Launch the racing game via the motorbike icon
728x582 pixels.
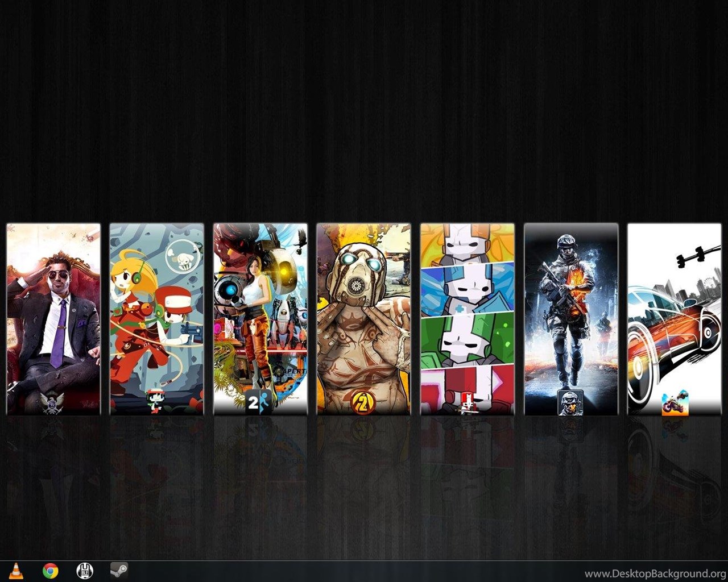point(675,403)
